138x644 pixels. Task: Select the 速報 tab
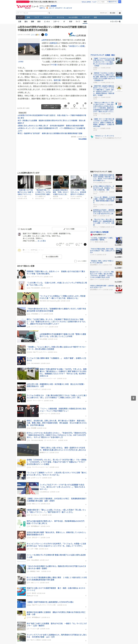pos(28,17)
